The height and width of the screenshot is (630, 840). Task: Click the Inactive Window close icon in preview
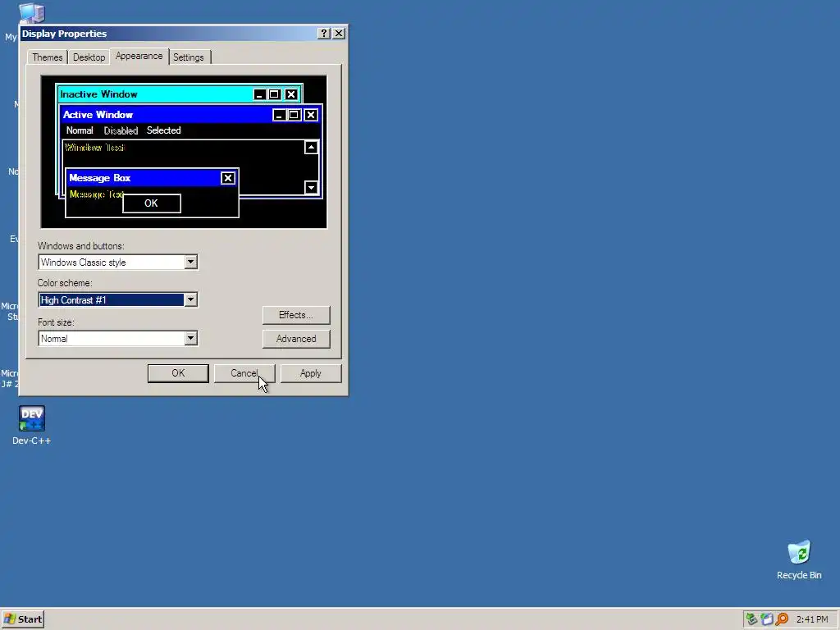291,94
